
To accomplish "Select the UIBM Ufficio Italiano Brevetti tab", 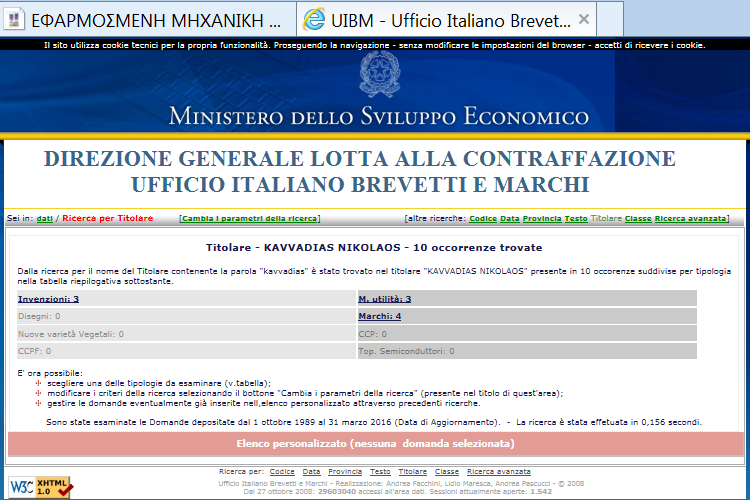I will coord(446,20).
